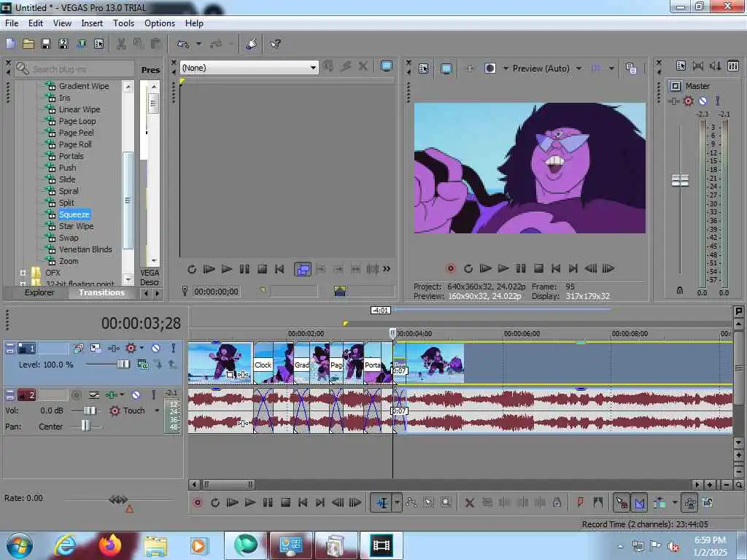Click the Clock transition label on timeline
Screen dimensions: 747x560
coord(263,365)
